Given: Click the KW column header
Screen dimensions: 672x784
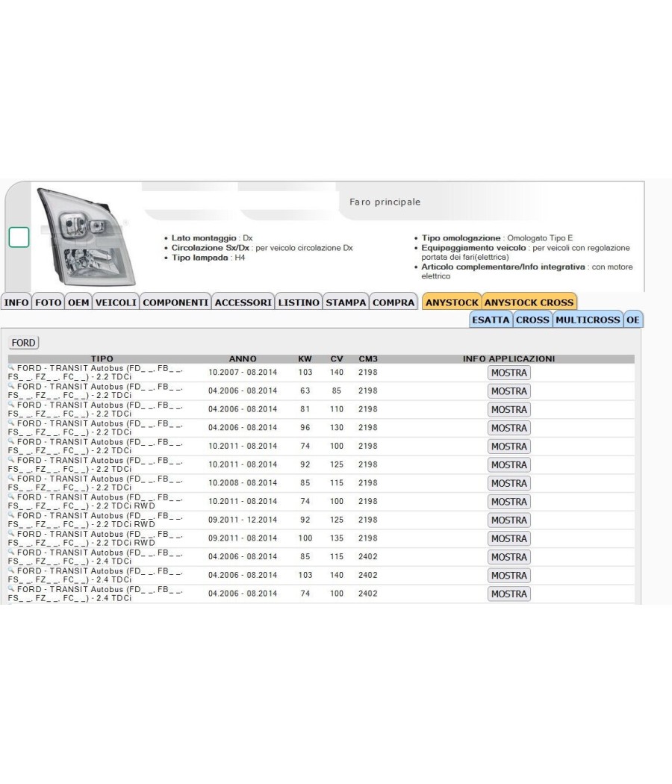Looking at the screenshot, I should 305,359.
